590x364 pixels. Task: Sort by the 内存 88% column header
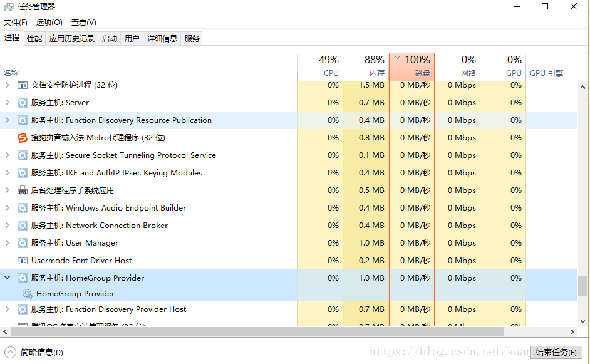tap(366, 67)
